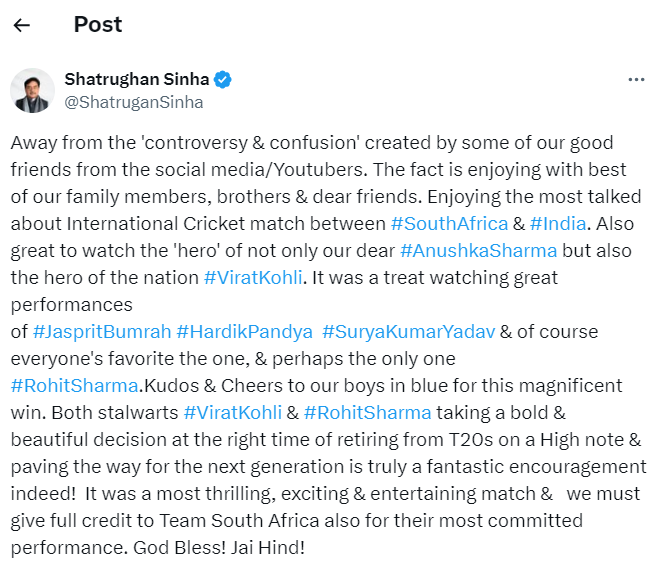Open the #JaspritBumrah hashtag

[100, 331]
